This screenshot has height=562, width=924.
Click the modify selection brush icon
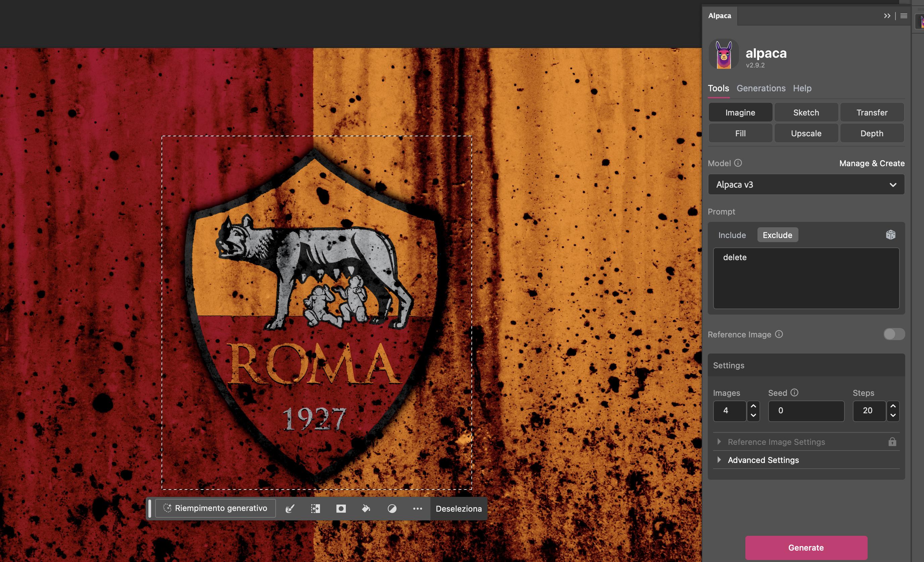[290, 508]
